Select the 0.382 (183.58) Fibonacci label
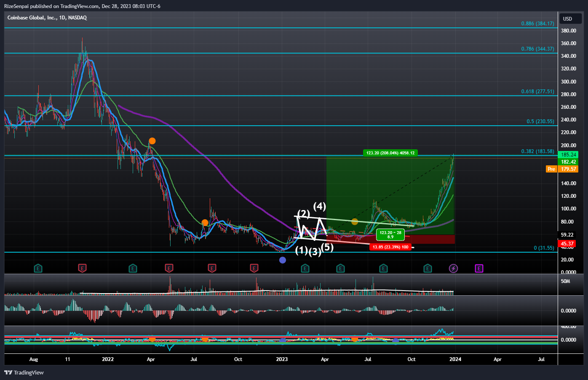The height and width of the screenshot is (380, 588). tap(537, 151)
